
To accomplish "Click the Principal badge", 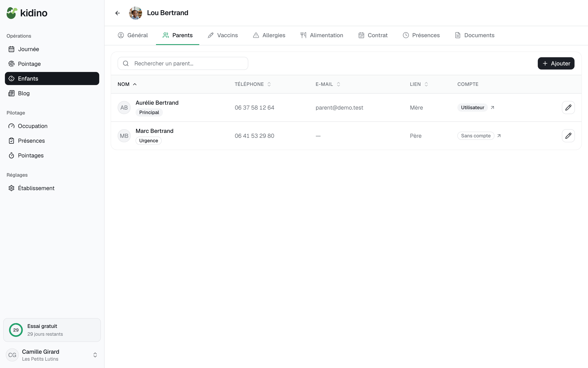I will (x=149, y=112).
